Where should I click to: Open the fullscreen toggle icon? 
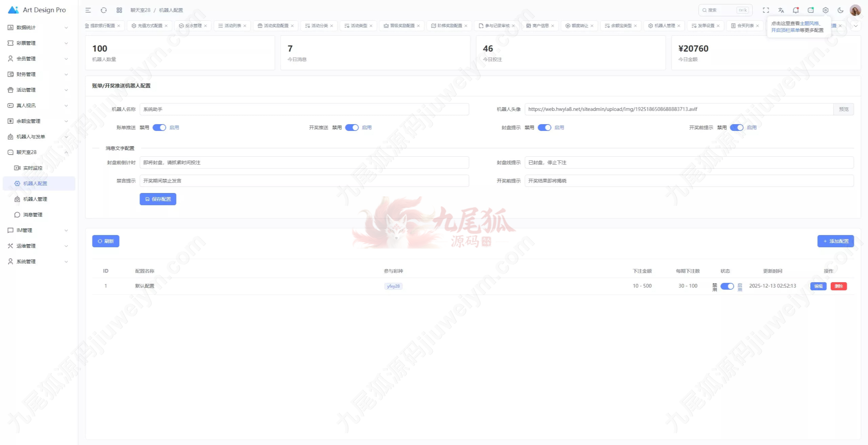click(766, 10)
